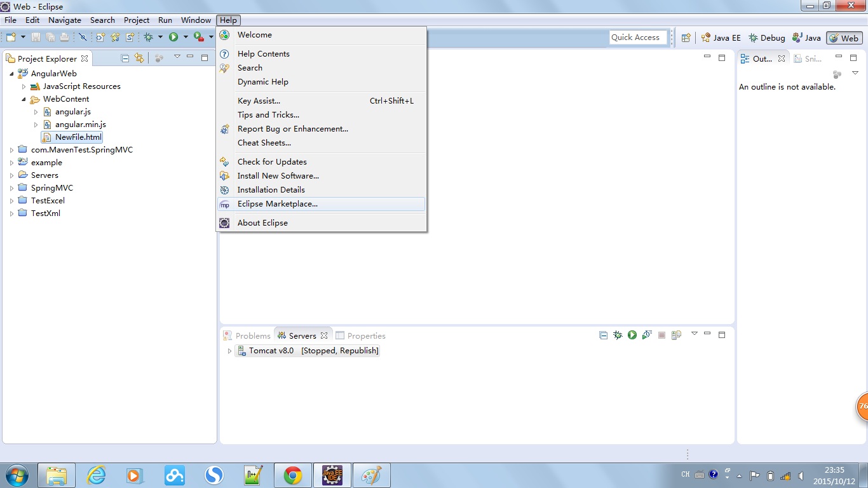
Task: Click the green Run toolbar button
Action: [173, 37]
